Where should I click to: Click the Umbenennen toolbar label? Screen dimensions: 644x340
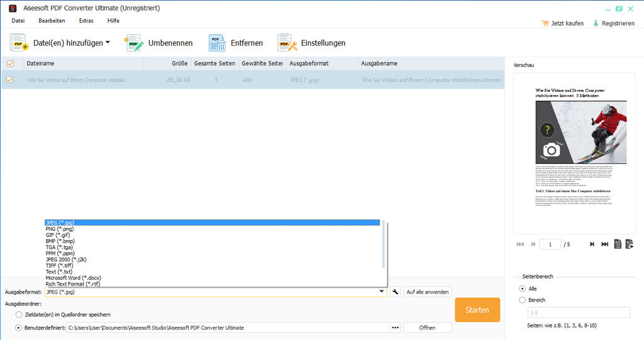tap(170, 43)
